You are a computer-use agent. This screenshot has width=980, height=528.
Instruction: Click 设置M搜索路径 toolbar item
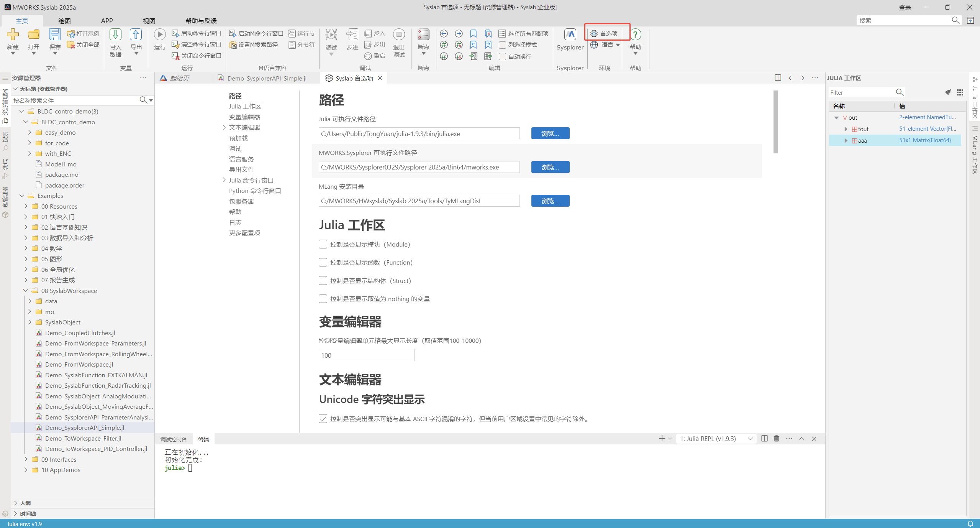(x=254, y=45)
